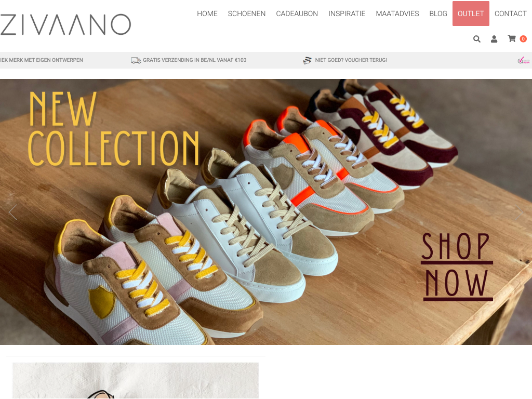
Task: Click the red OUTLET button
Action: 471,14
